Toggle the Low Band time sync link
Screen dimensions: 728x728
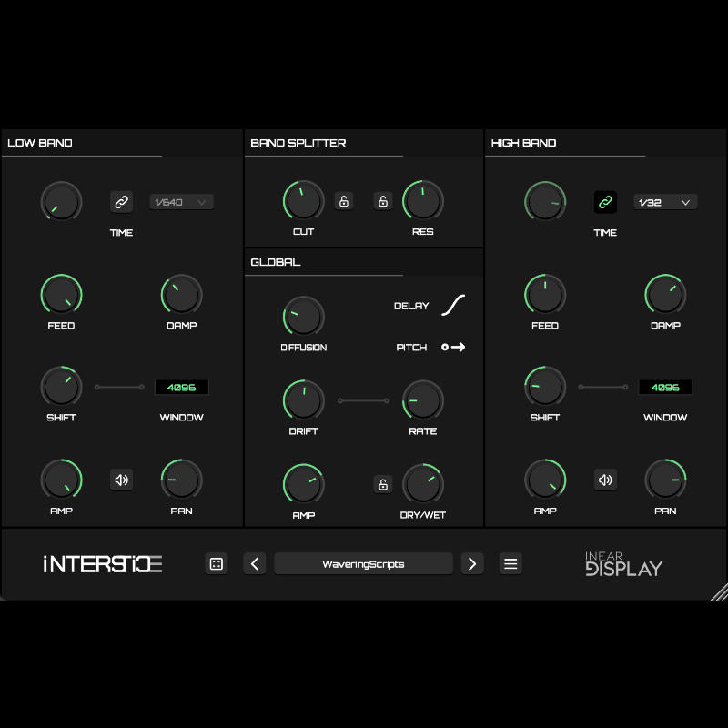(x=121, y=202)
